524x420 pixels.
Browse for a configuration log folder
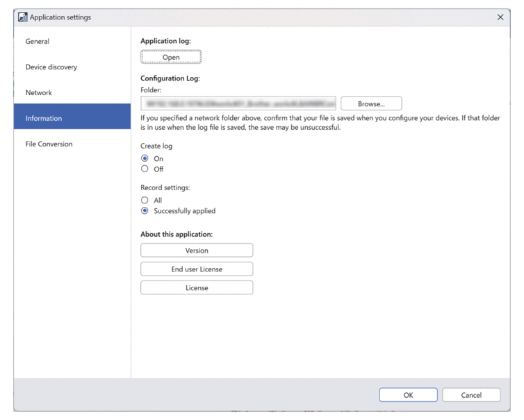(x=370, y=103)
